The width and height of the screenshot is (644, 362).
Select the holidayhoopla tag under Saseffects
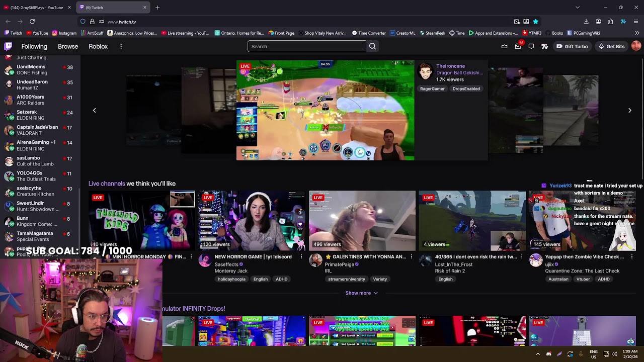point(231,279)
